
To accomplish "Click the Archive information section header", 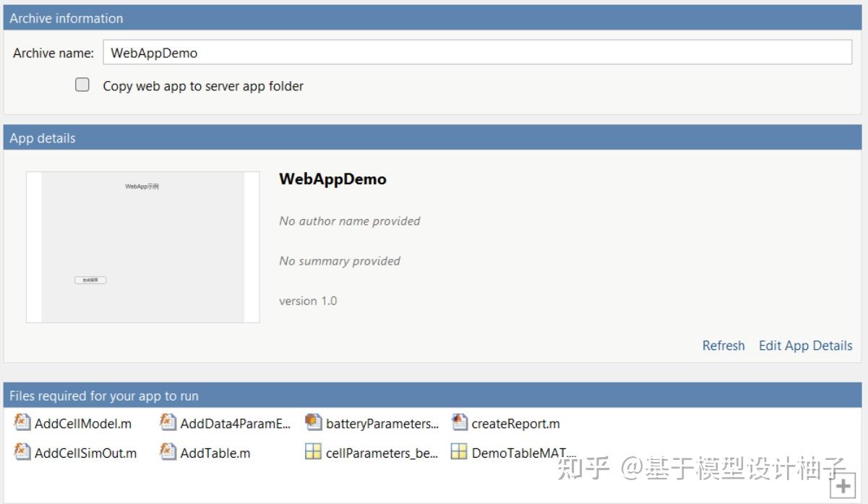I will pos(432,18).
